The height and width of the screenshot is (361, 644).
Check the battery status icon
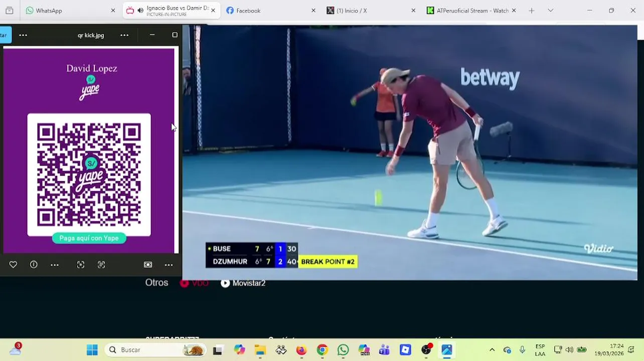(x=582, y=350)
